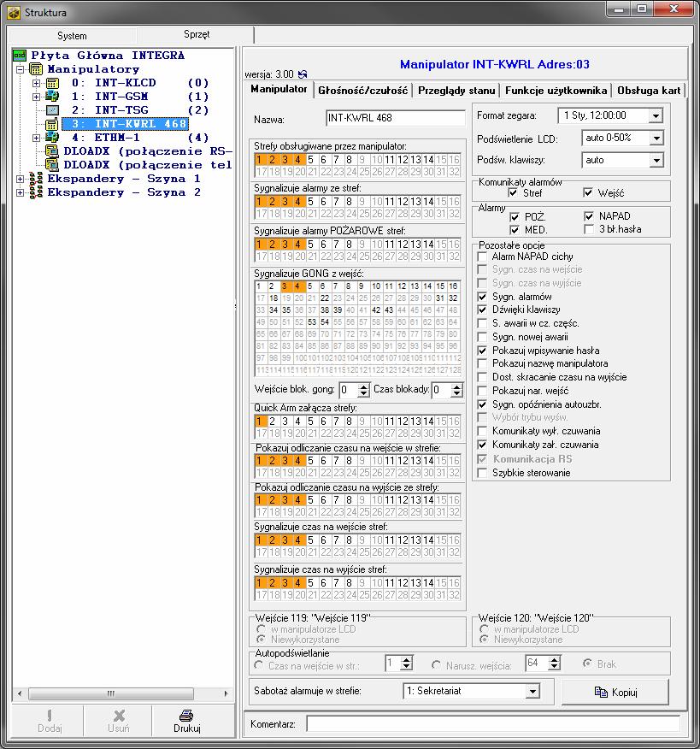Click the Ekspandery Szyna 2 bus icon
Image resolution: width=700 pixels, height=749 pixels.
tap(36, 192)
